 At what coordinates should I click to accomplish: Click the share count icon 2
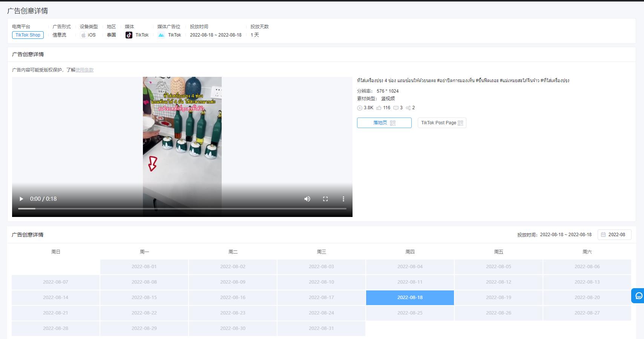[x=408, y=108]
